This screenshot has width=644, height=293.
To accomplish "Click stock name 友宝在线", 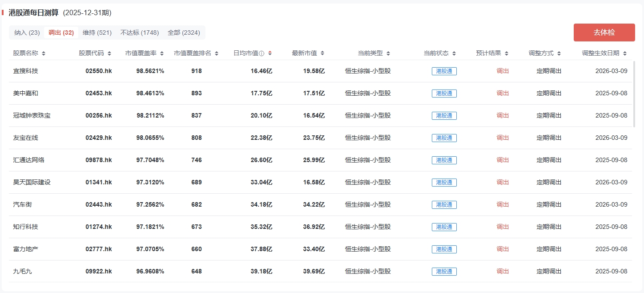I will 26,138.
